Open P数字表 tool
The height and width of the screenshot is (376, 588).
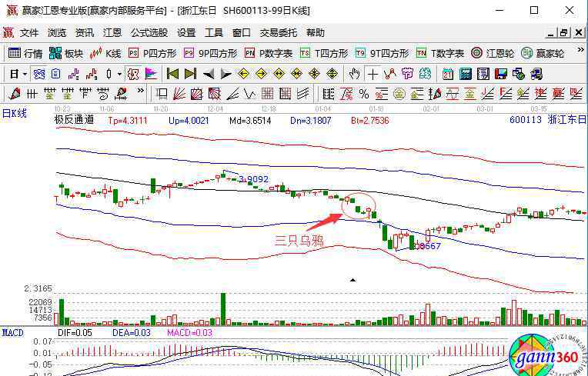(x=268, y=54)
